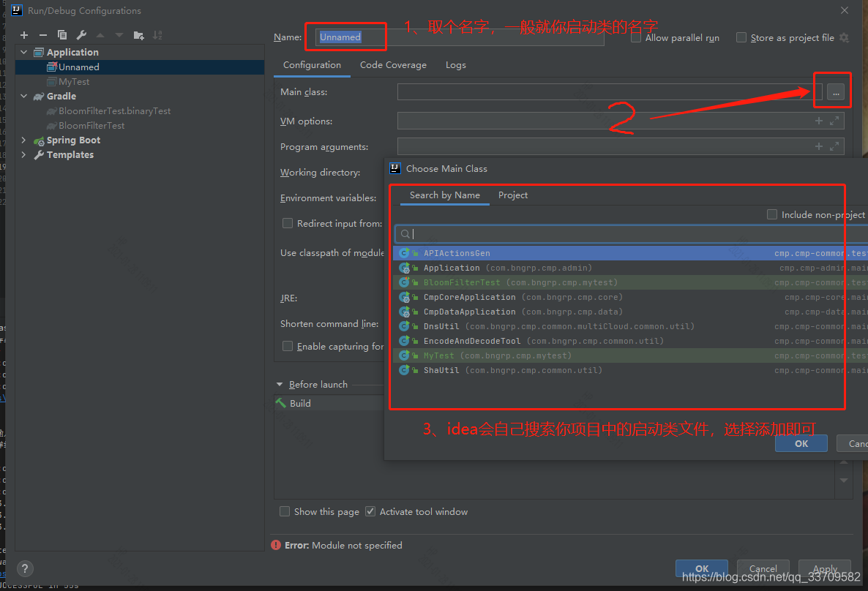Close the Run/Debug Configurations dialog
The width and height of the screenshot is (868, 591).
(x=844, y=10)
